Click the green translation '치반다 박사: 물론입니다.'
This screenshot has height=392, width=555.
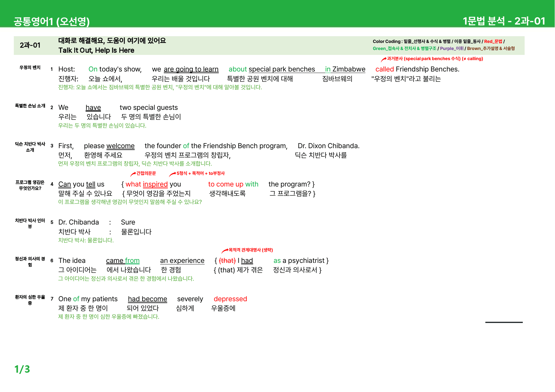[x=86, y=240]
